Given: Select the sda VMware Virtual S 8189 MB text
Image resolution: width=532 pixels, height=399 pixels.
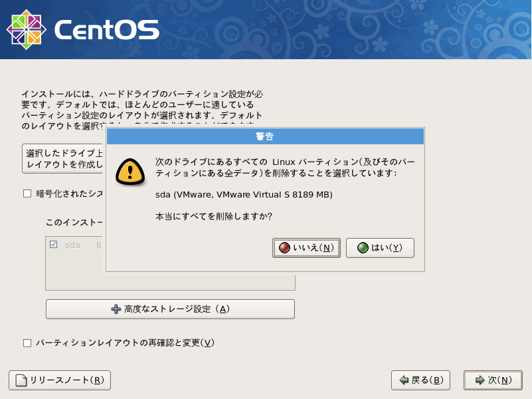Looking at the screenshot, I should tap(244, 195).
